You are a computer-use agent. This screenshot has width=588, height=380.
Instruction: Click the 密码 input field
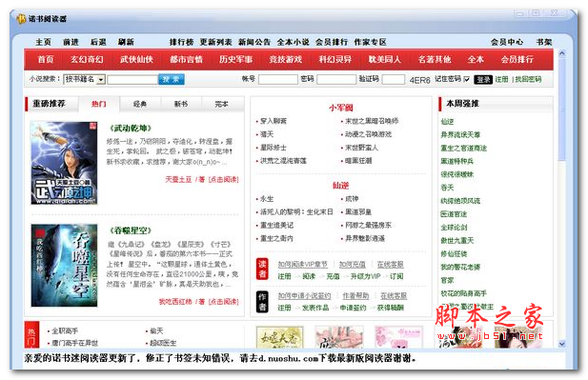tap(336, 79)
